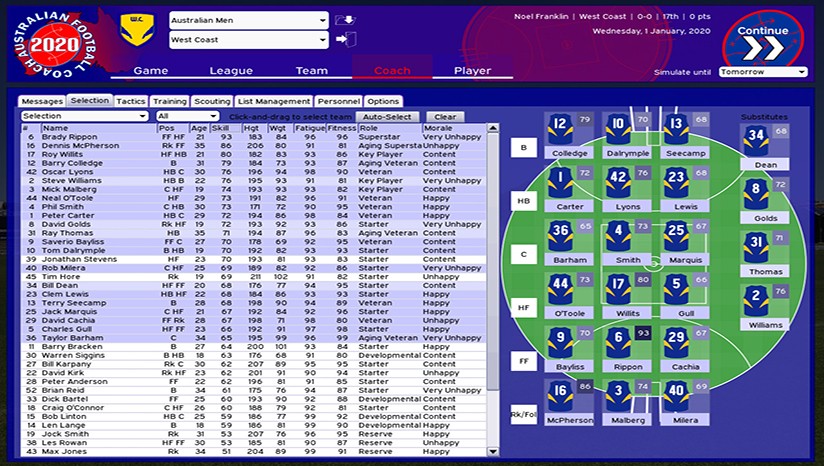Switch to the Personnel tab
The width and height of the screenshot is (824, 466).
point(339,101)
